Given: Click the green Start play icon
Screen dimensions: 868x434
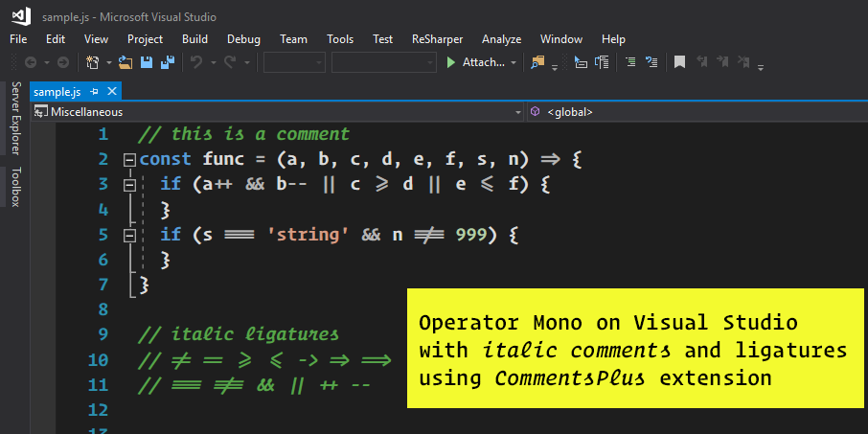Looking at the screenshot, I should click(x=450, y=62).
